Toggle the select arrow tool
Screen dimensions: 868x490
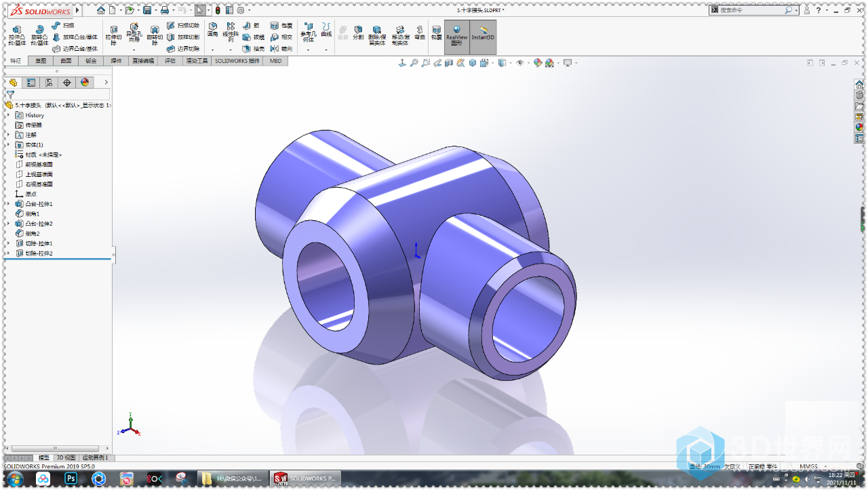pos(199,10)
